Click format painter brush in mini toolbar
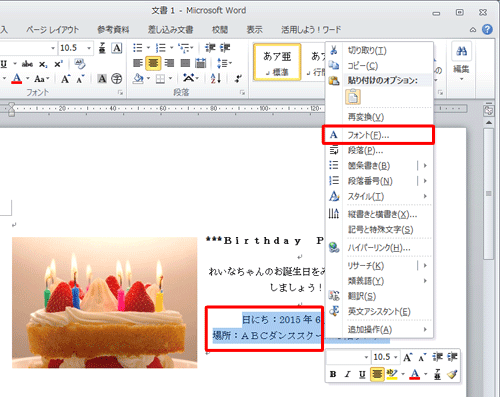 pyautogui.click(x=452, y=375)
